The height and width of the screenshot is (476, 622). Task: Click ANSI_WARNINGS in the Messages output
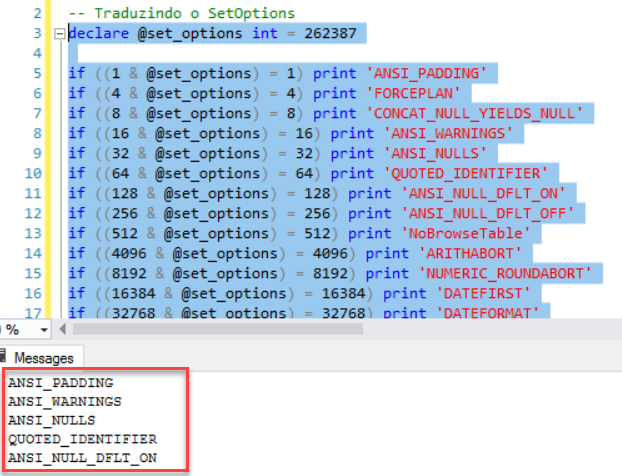pos(63,402)
